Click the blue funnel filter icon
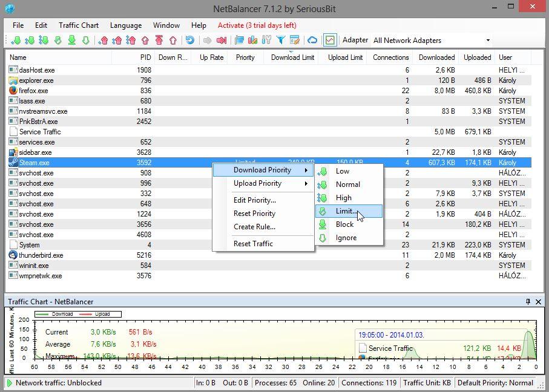The width and height of the screenshot is (549, 392). (280, 41)
